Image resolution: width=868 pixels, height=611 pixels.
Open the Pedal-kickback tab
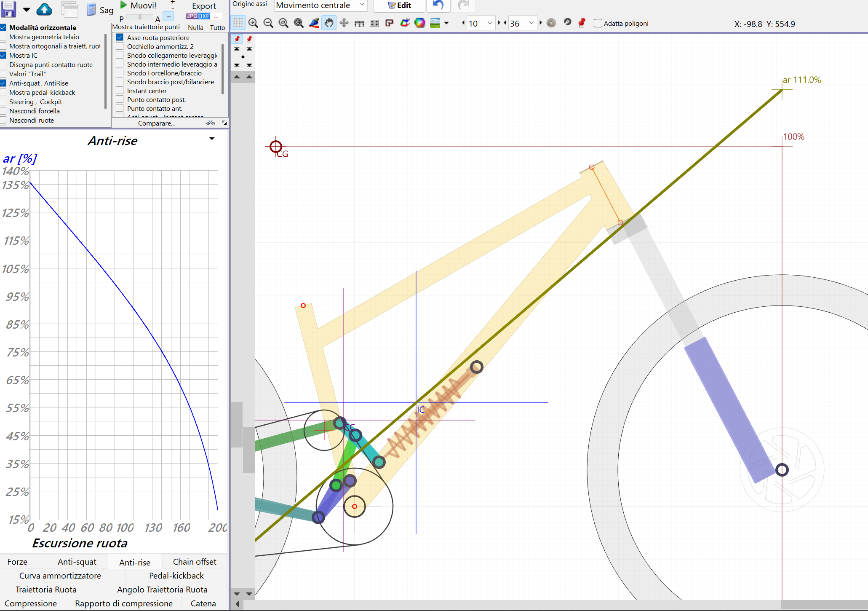tap(176, 576)
